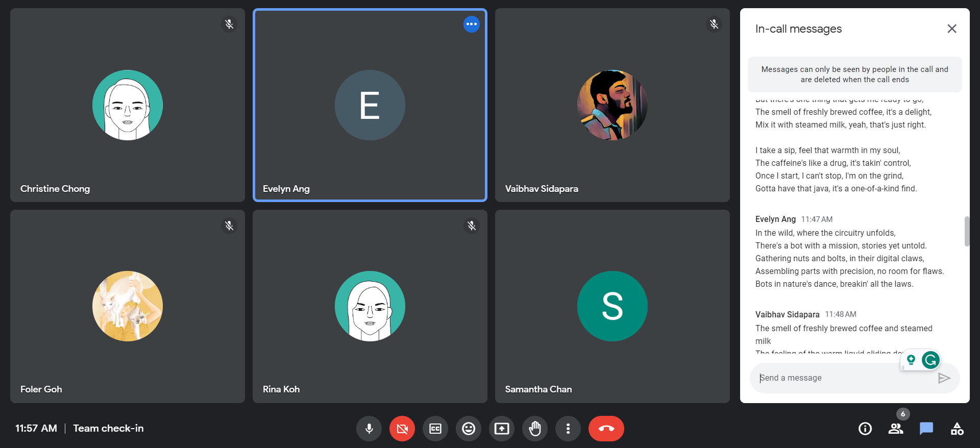Click the send message arrow icon
This screenshot has width=980, height=448.
[x=944, y=378]
